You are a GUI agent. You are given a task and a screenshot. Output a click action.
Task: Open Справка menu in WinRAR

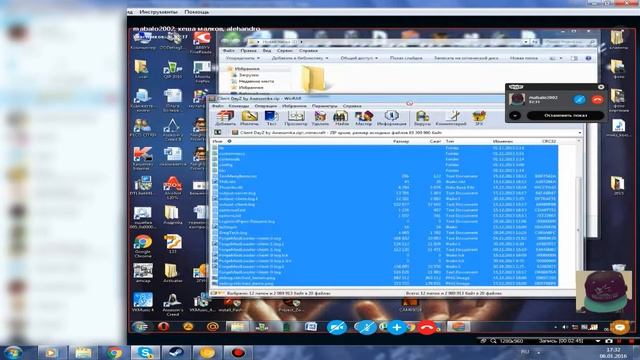click(352, 106)
